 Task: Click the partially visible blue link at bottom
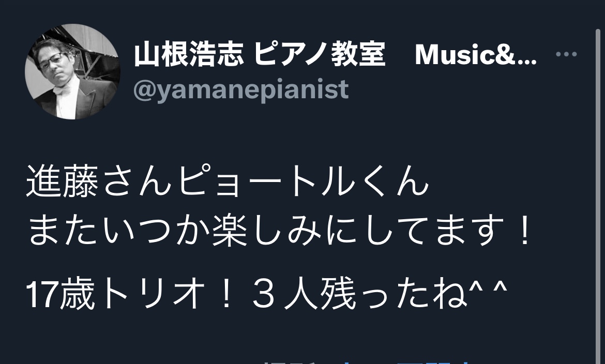point(405,362)
